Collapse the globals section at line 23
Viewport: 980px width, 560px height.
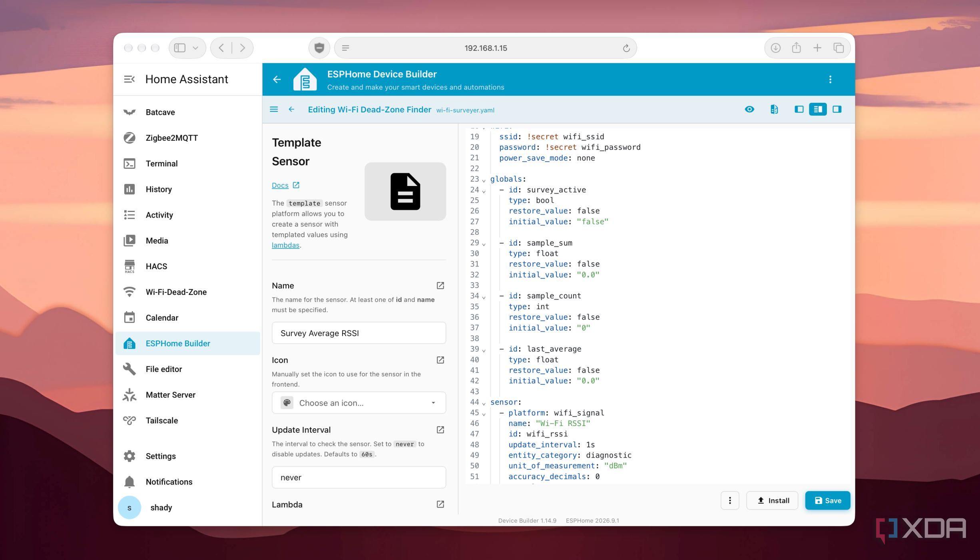(484, 180)
